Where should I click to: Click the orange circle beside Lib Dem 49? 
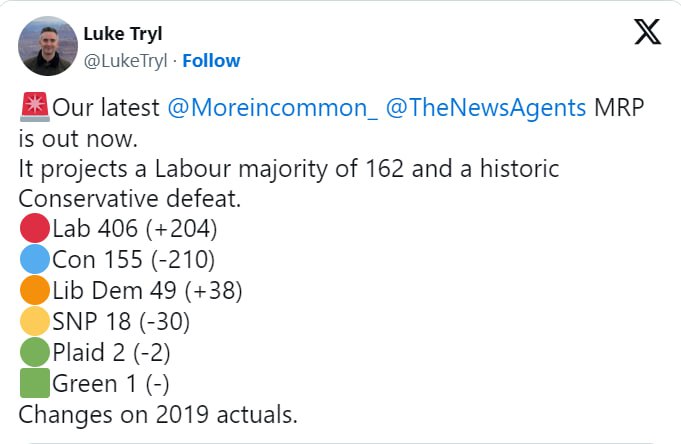coord(34,291)
